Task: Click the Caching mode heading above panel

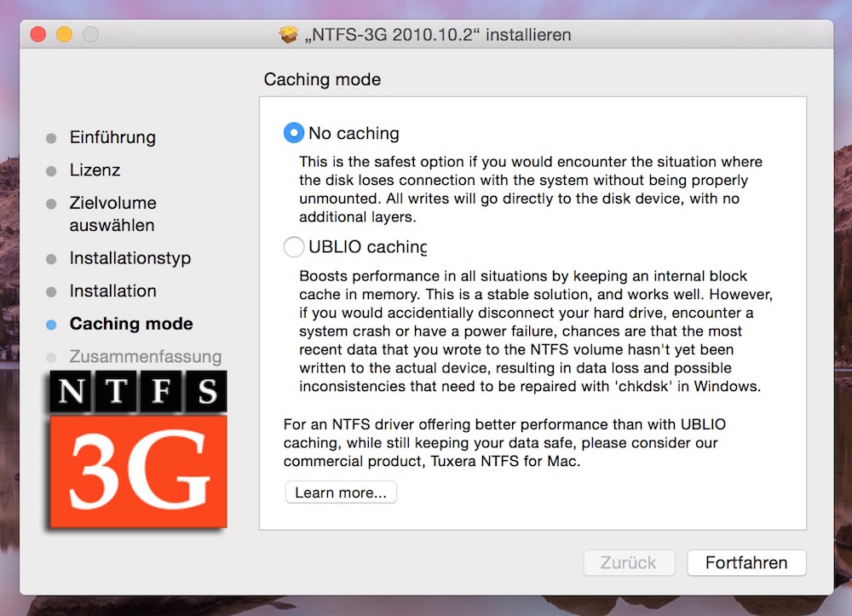Action: click(x=322, y=79)
